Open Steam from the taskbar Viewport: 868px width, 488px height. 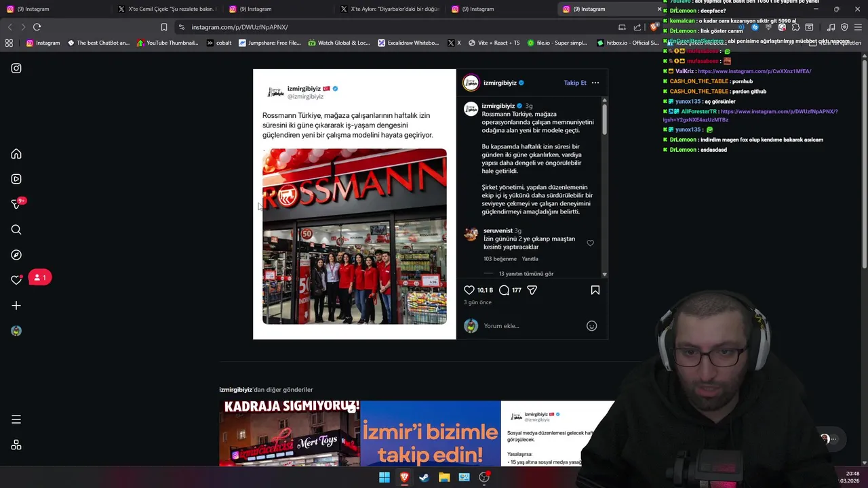coord(424,477)
